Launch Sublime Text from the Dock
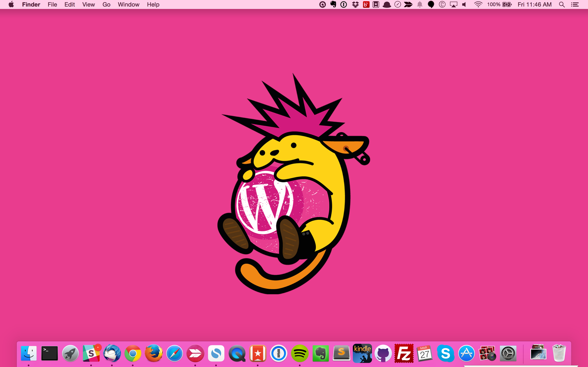The width and height of the screenshot is (588, 367). coord(341,353)
